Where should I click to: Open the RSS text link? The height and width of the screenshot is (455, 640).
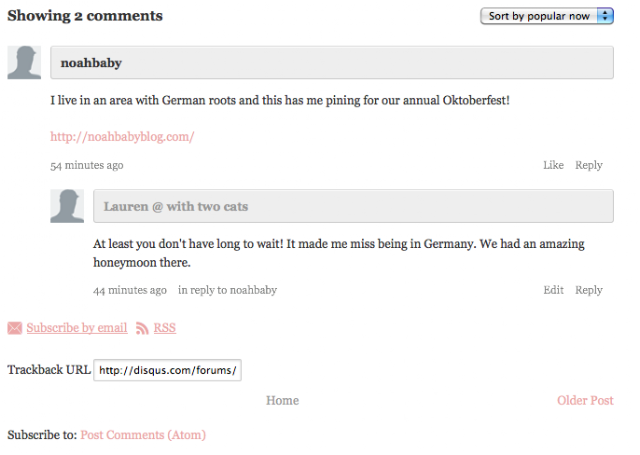click(164, 328)
